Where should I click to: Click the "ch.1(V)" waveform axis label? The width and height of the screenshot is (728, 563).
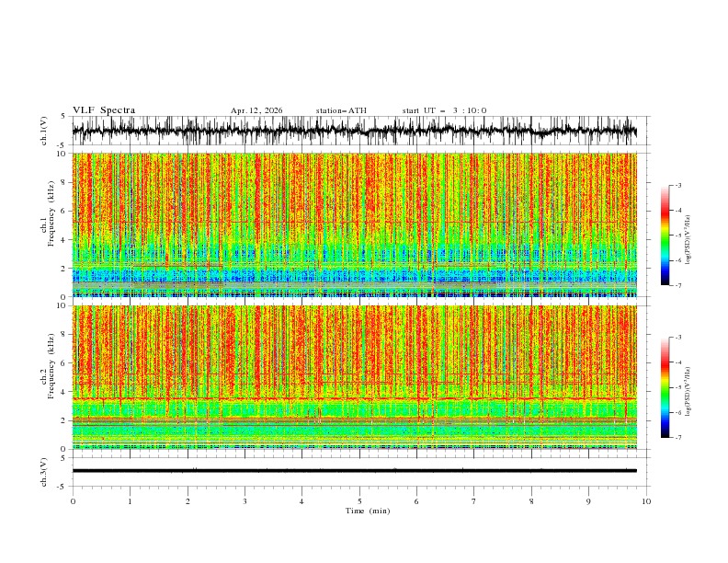44,131
